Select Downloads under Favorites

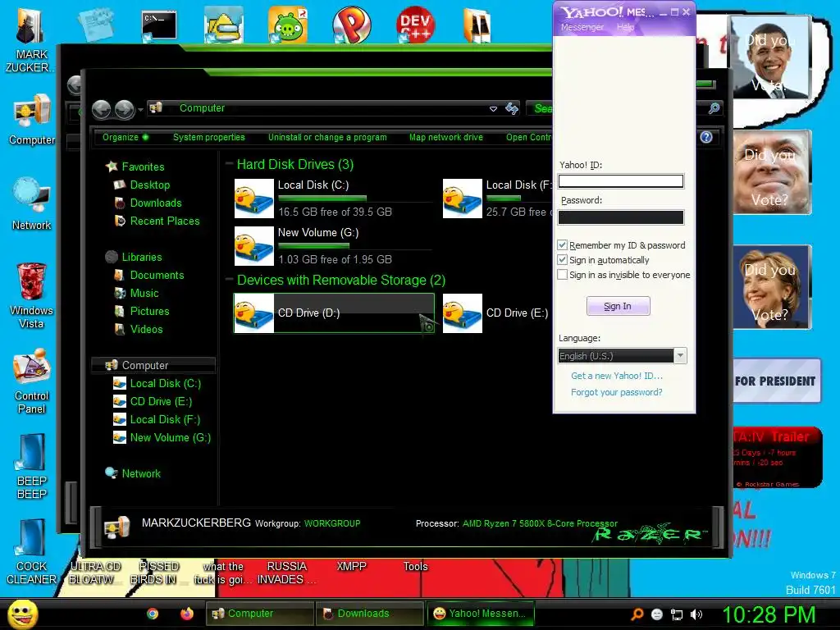click(x=155, y=203)
